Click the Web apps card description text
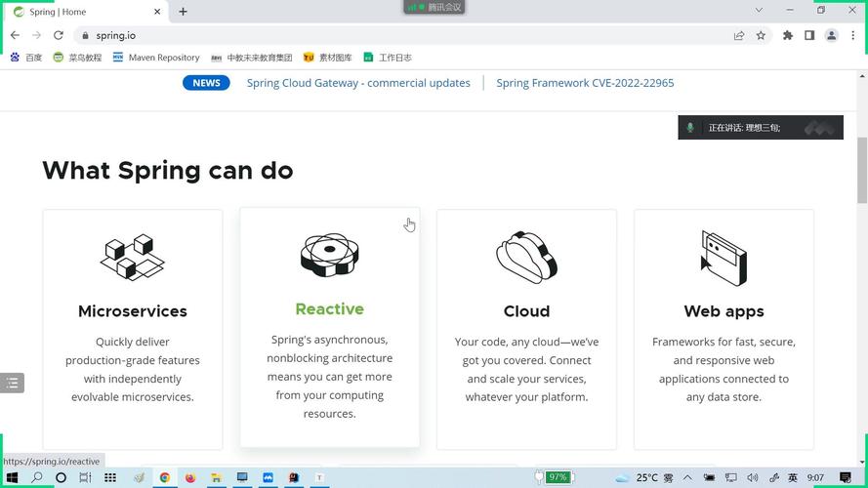Screen dimensions: 868x488 click(x=723, y=369)
